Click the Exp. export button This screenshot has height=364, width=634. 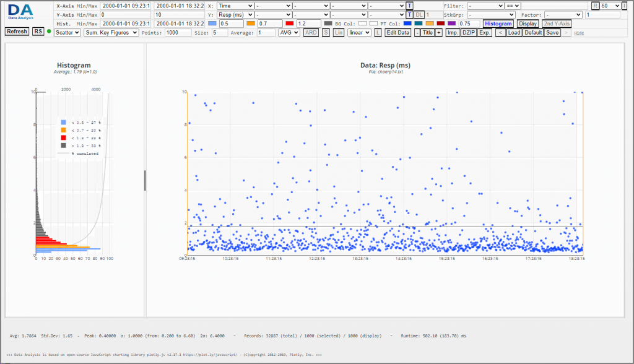click(x=484, y=33)
